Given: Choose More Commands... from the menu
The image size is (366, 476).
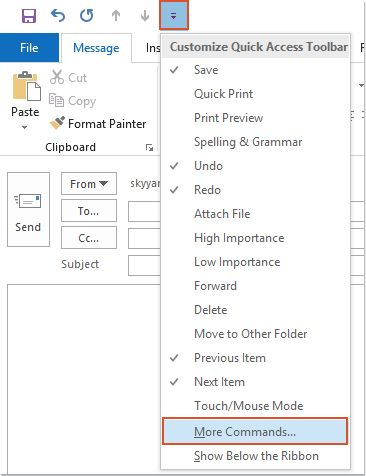Looking at the screenshot, I should tap(255, 431).
